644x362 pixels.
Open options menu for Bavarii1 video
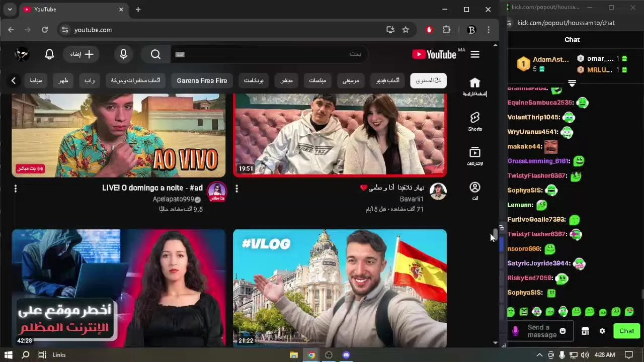pos(236,189)
